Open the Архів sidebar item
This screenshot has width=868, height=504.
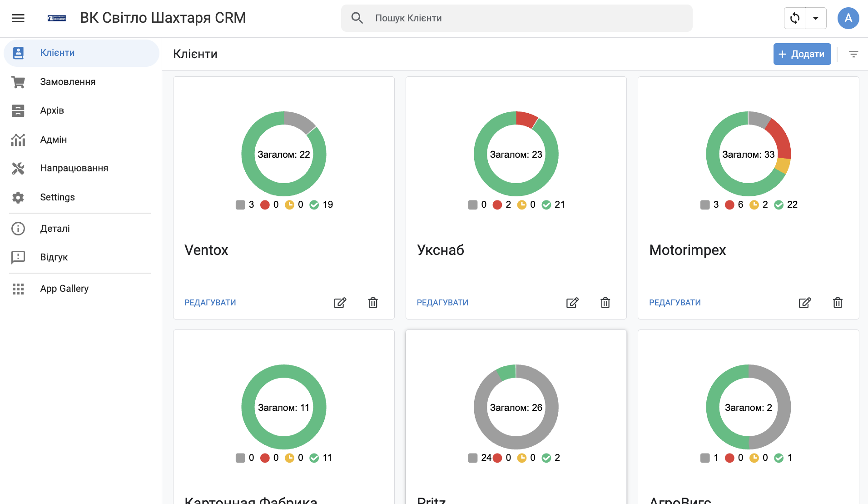52,110
